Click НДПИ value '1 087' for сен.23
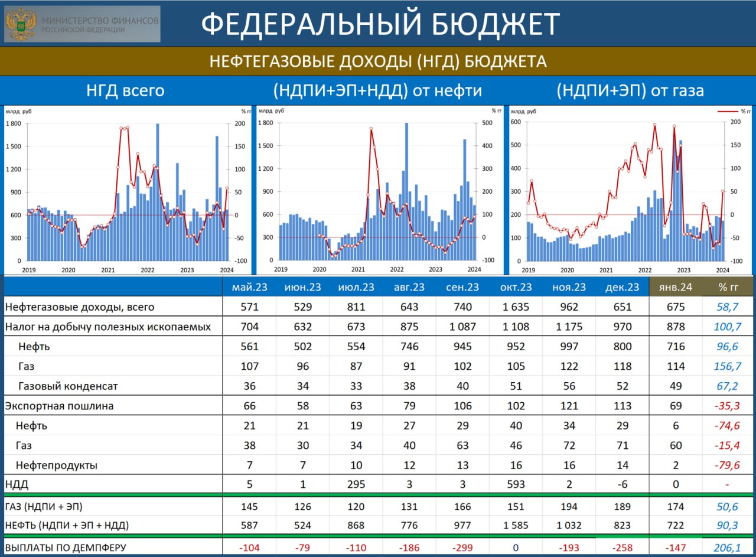 [462, 327]
